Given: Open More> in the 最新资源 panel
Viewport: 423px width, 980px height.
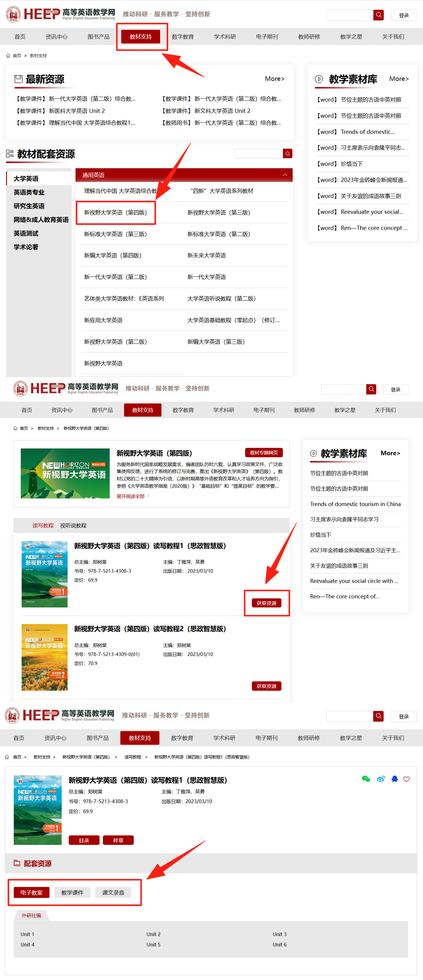Looking at the screenshot, I should [x=274, y=79].
